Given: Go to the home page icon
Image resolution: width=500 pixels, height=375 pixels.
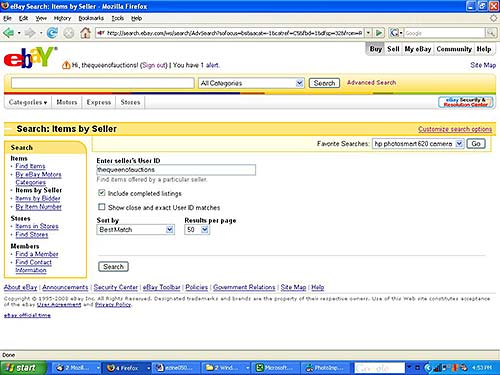Looking at the screenshot, I should click(85, 33).
